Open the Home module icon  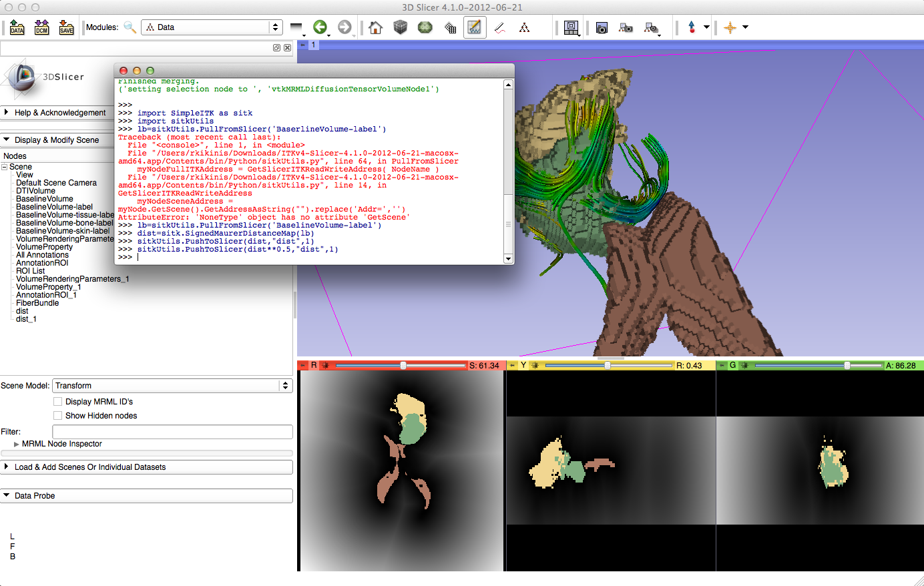click(x=375, y=27)
